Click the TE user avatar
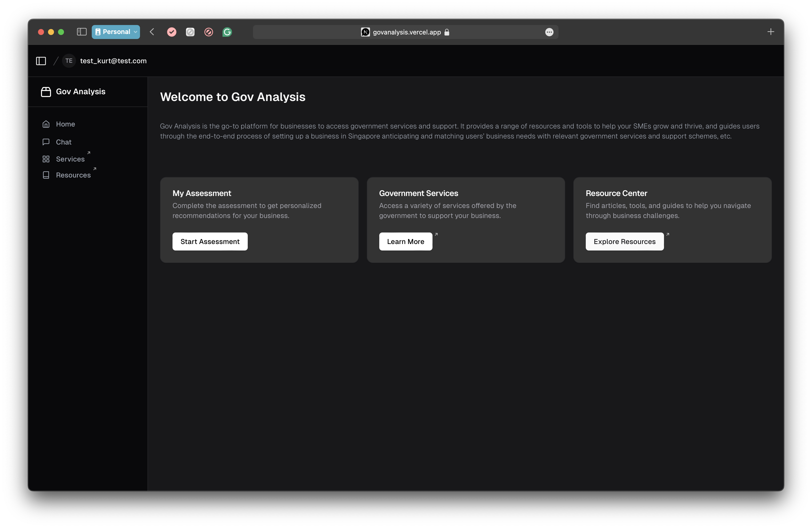The image size is (812, 528). tap(69, 61)
